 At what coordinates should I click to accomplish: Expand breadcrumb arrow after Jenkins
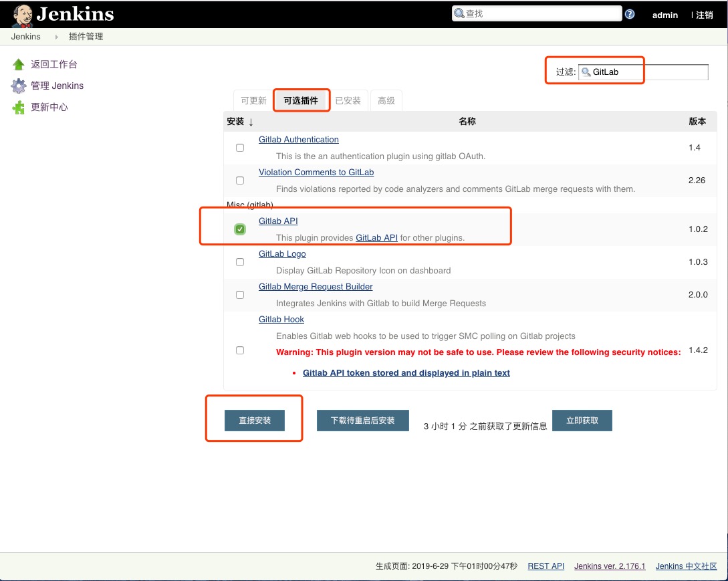tap(56, 37)
